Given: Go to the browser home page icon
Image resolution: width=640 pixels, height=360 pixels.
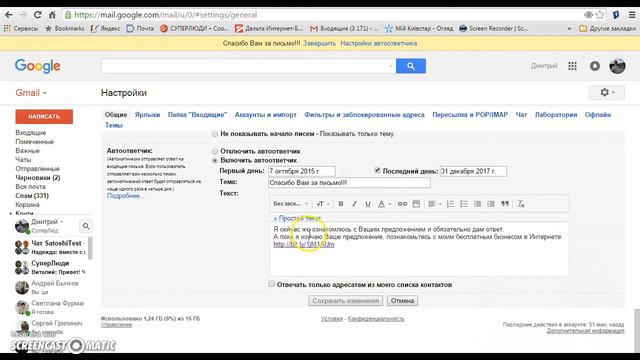Looking at the screenshot, I should pos(52,15).
